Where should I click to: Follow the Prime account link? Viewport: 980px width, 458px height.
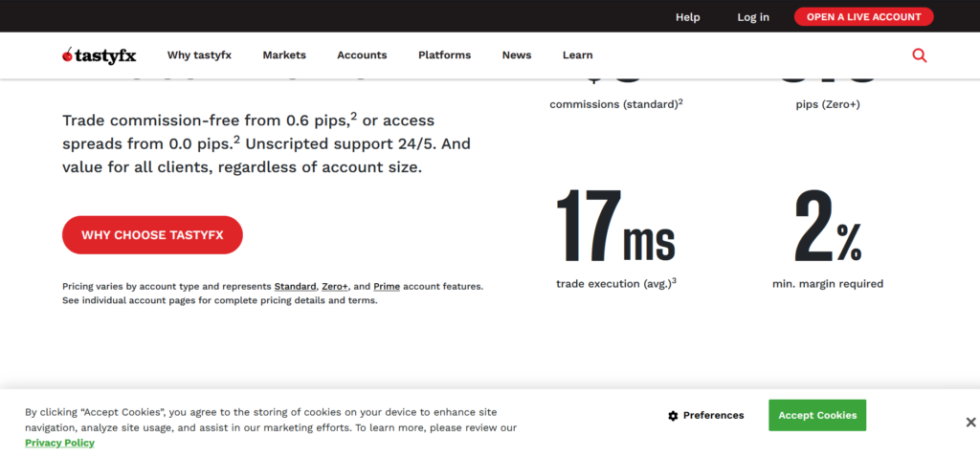pos(387,287)
